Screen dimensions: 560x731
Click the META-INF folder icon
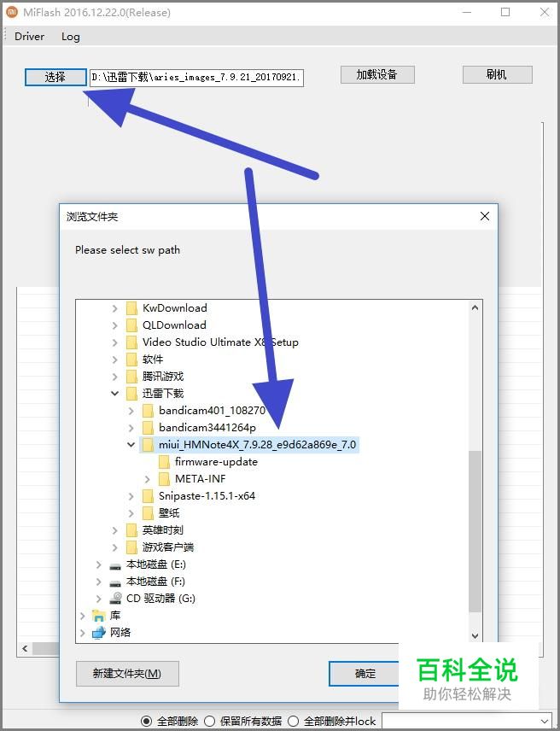tap(165, 479)
